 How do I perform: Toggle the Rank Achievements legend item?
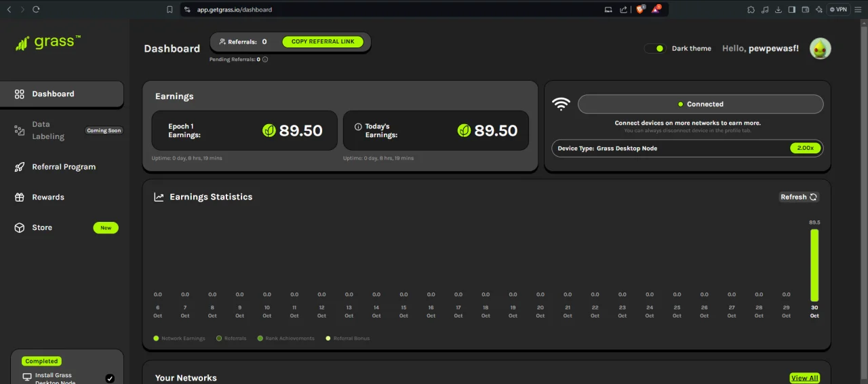tap(286, 338)
